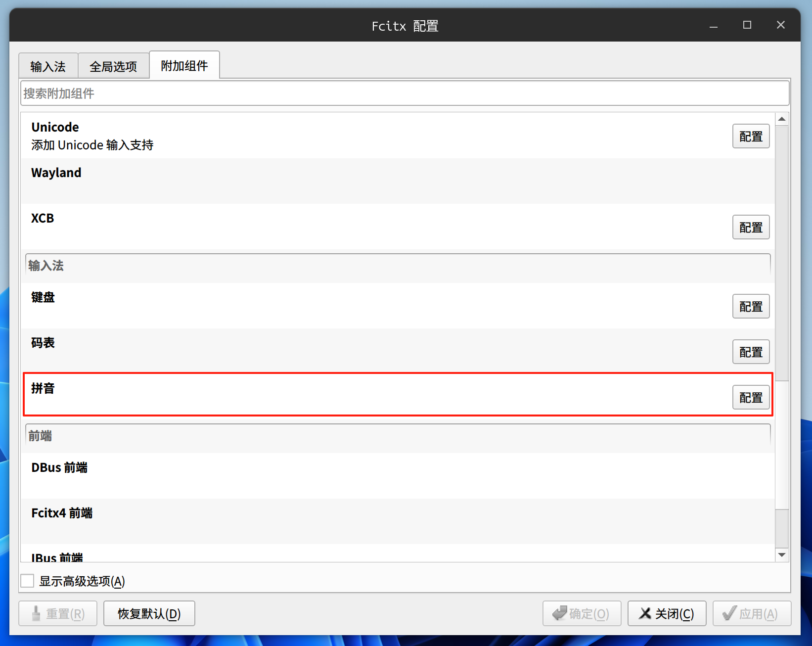Click the 搜索附加组件 search field
Image resolution: width=812 pixels, height=646 pixels.
coord(405,93)
